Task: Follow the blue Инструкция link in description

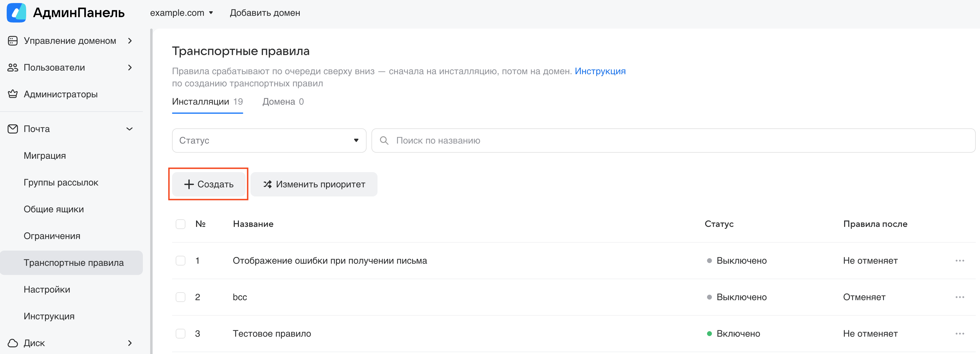Action: (x=600, y=71)
